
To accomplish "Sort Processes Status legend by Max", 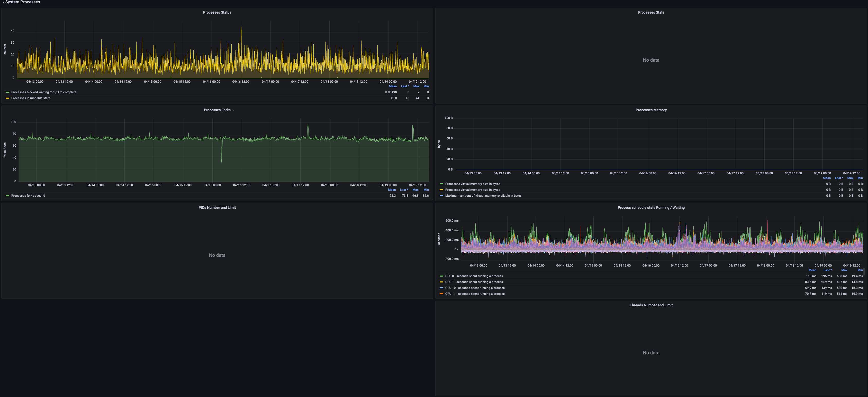I will click(x=416, y=87).
